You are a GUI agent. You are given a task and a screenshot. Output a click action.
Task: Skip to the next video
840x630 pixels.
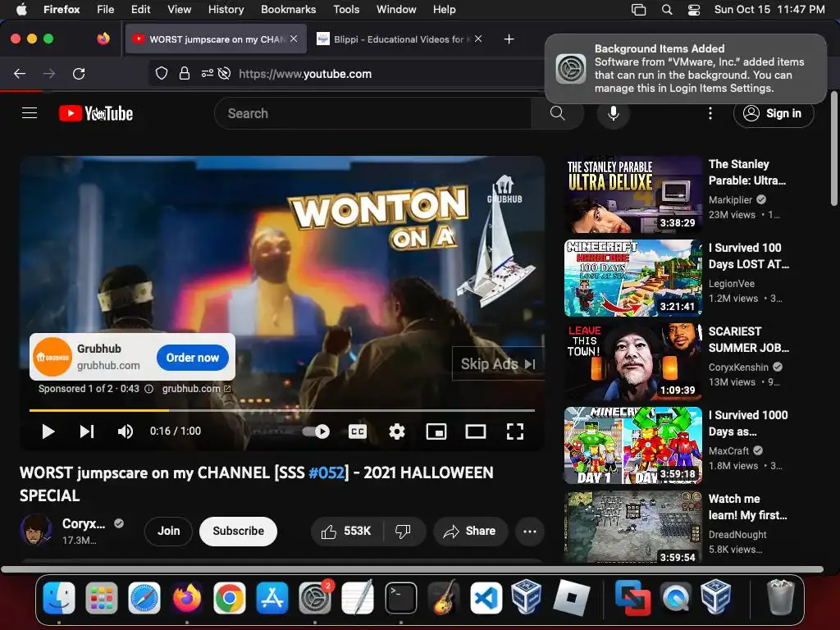[87, 431]
